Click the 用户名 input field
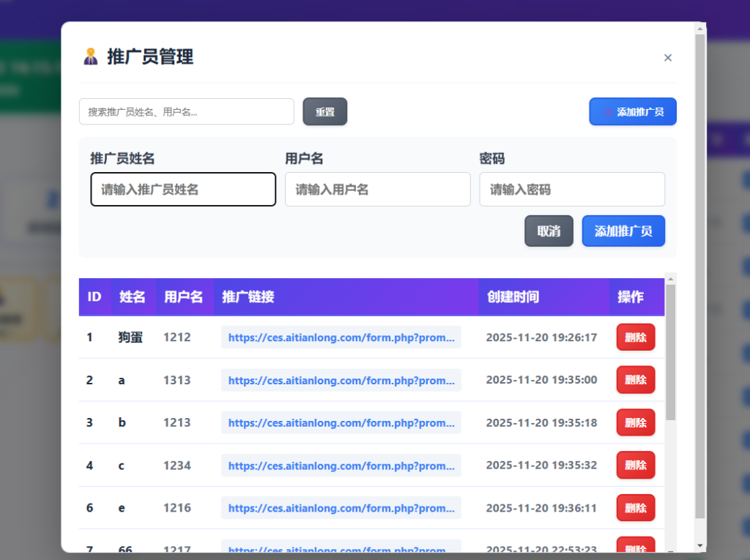 [377, 190]
